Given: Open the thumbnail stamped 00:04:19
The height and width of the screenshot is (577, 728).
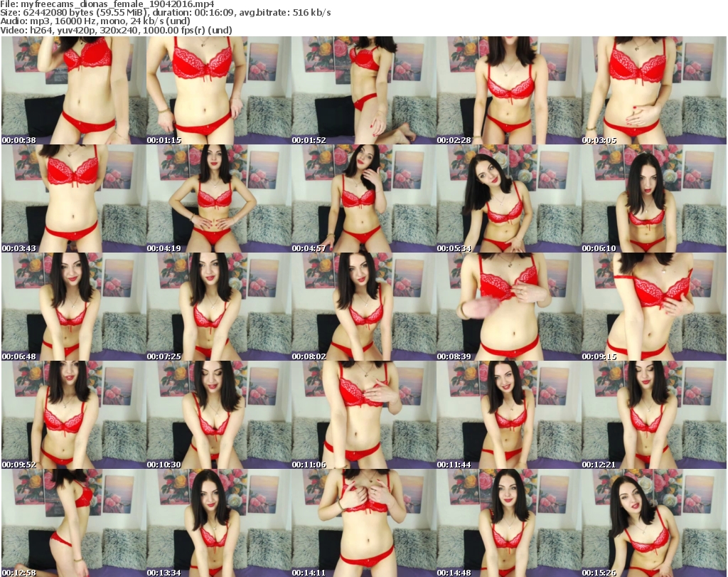Looking at the screenshot, I should 219,198.
